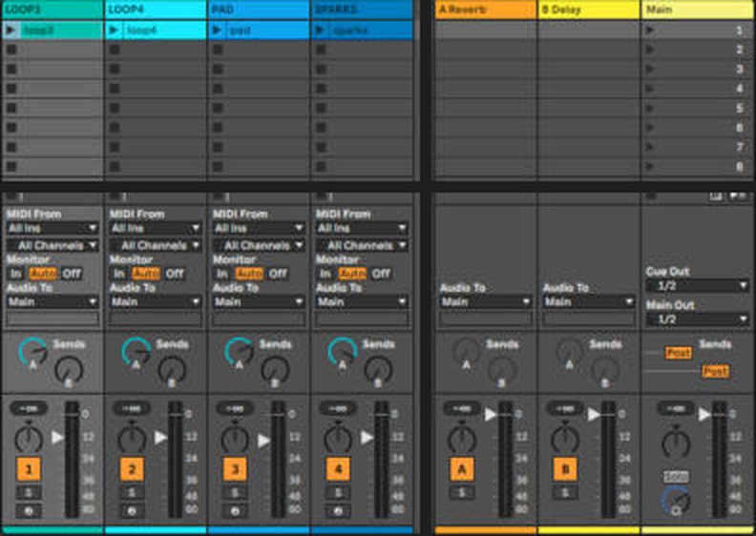This screenshot has height=536, width=756.
Task: Solo track 4 with S button
Action: coord(338,493)
